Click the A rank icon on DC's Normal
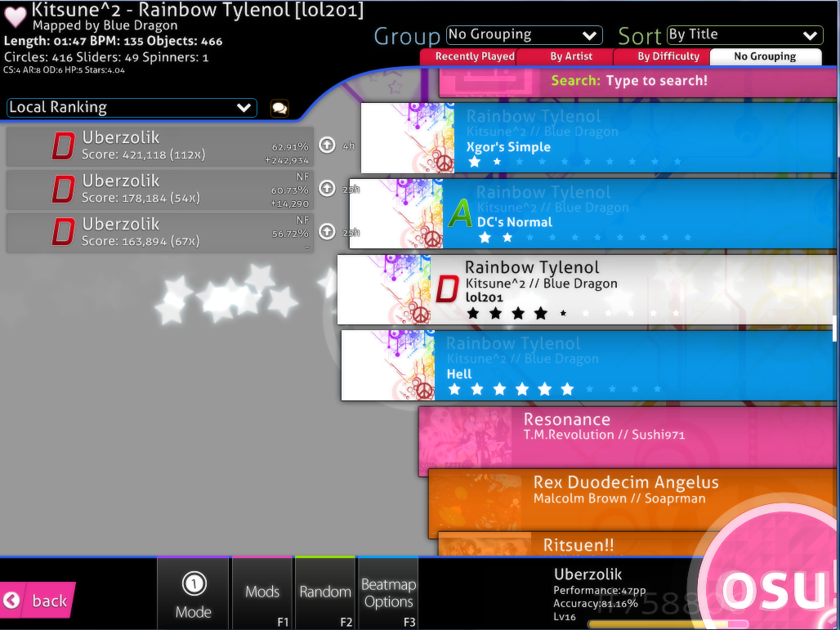Viewport: 840px width, 630px height. [460, 214]
